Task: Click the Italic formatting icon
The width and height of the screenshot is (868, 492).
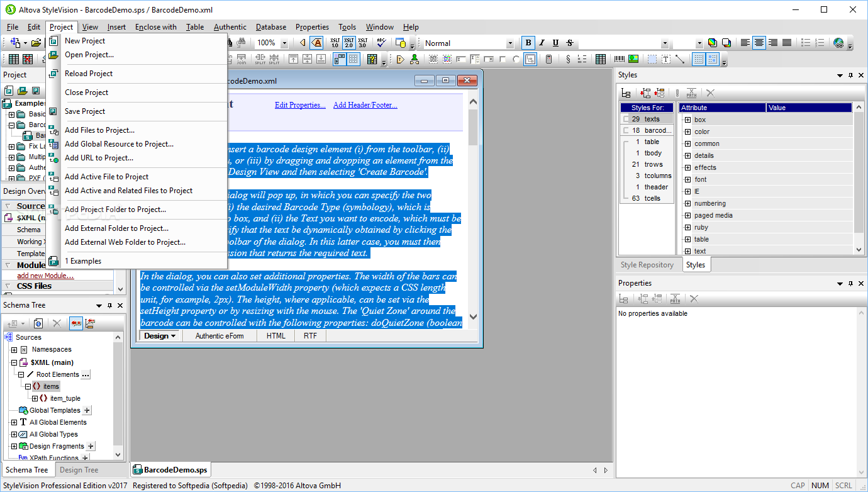Action: (x=542, y=43)
